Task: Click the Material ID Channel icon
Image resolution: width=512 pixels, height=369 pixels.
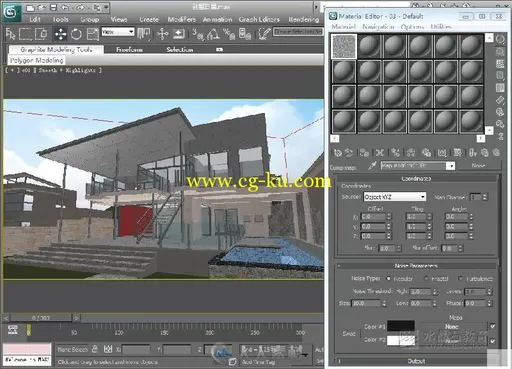Action: pos(442,153)
